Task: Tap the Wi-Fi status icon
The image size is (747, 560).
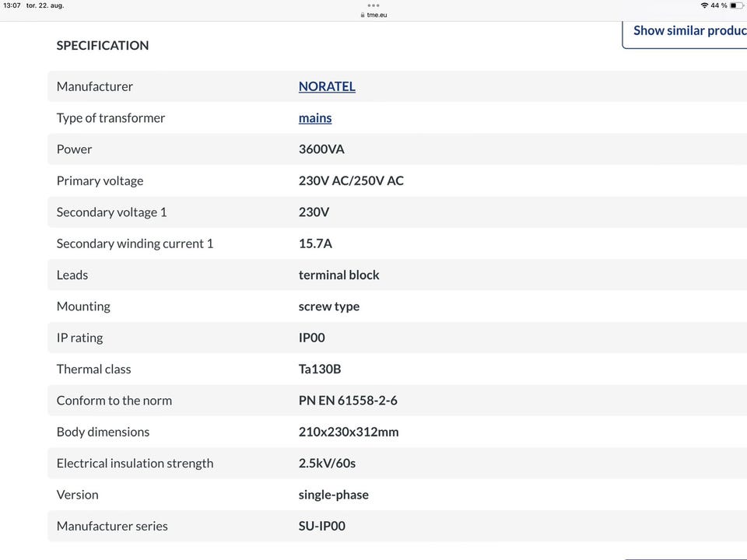Action: click(704, 5)
